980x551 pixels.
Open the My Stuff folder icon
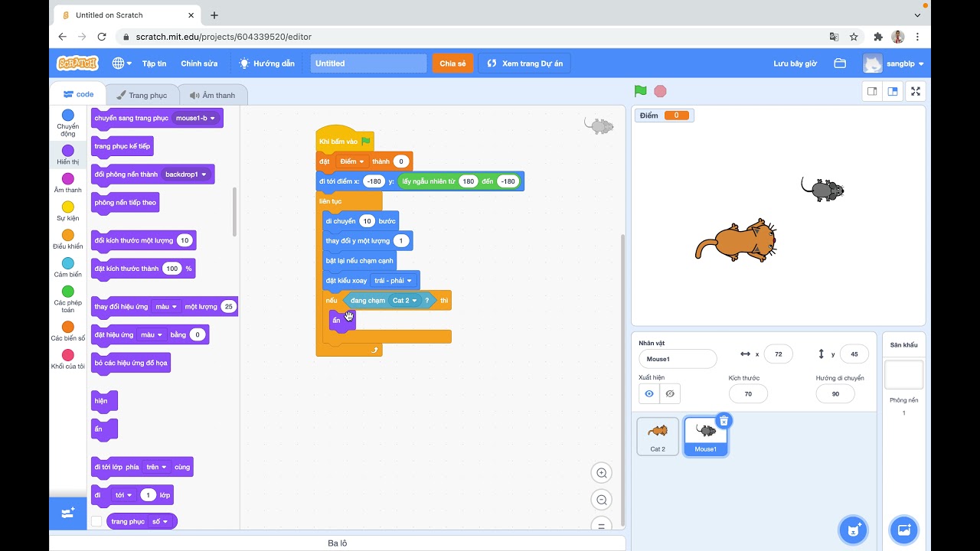coord(840,64)
